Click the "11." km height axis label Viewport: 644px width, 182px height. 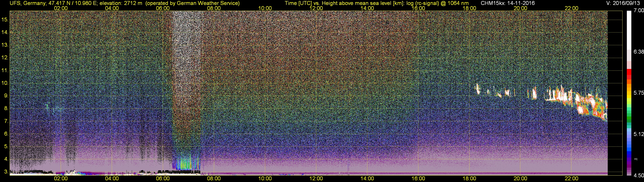tap(5, 70)
